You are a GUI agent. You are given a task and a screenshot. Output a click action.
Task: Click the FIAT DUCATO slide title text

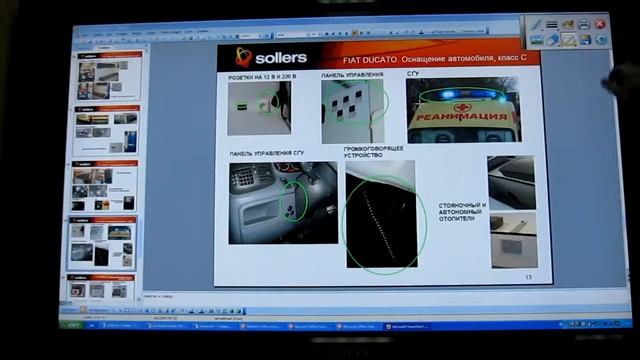pos(435,59)
